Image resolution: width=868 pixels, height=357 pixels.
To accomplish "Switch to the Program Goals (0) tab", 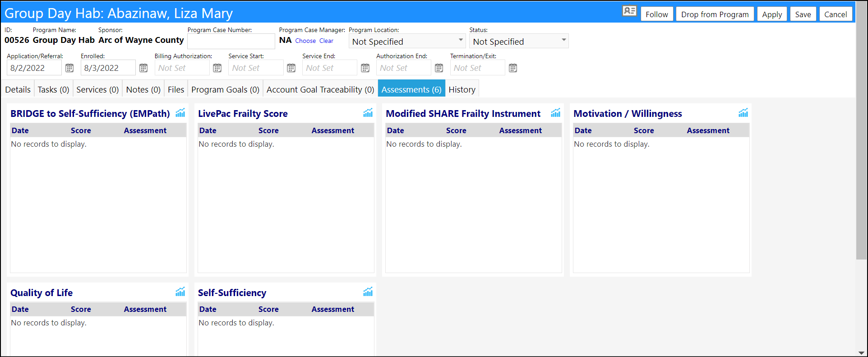I will coord(225,89).
